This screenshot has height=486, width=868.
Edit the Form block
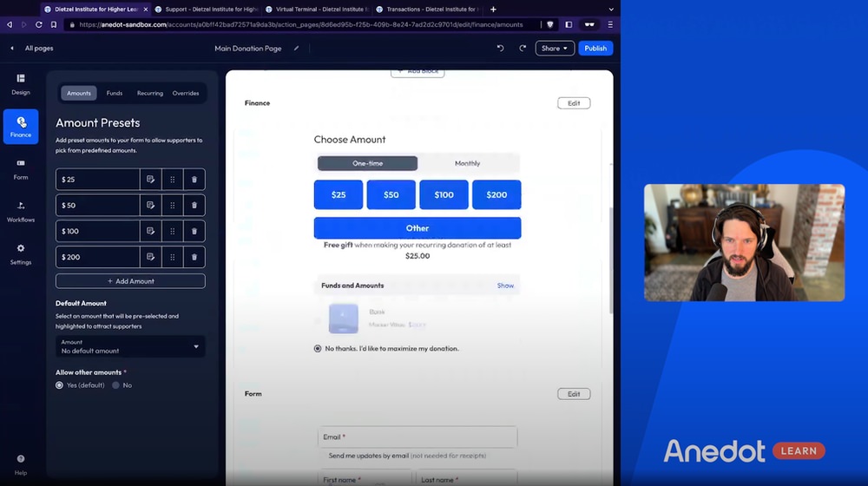(x=574, y=394)
